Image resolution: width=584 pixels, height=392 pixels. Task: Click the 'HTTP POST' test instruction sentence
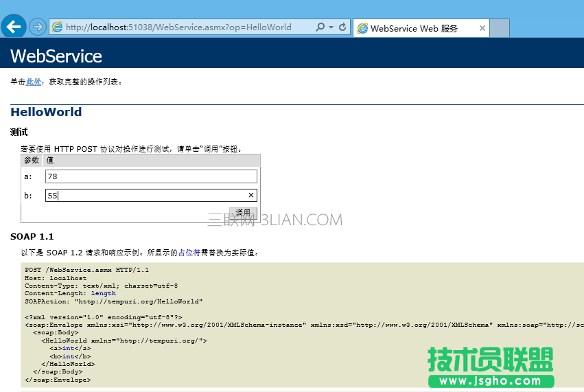point(132,149)
